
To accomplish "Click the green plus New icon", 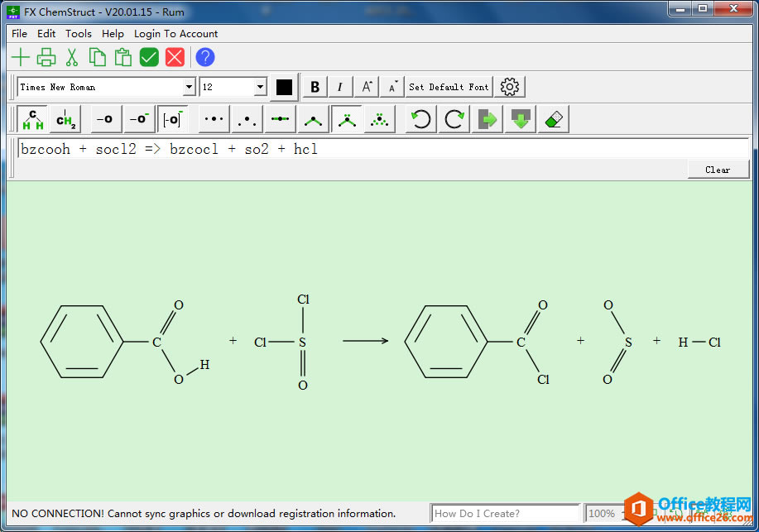I will (21, 57).
